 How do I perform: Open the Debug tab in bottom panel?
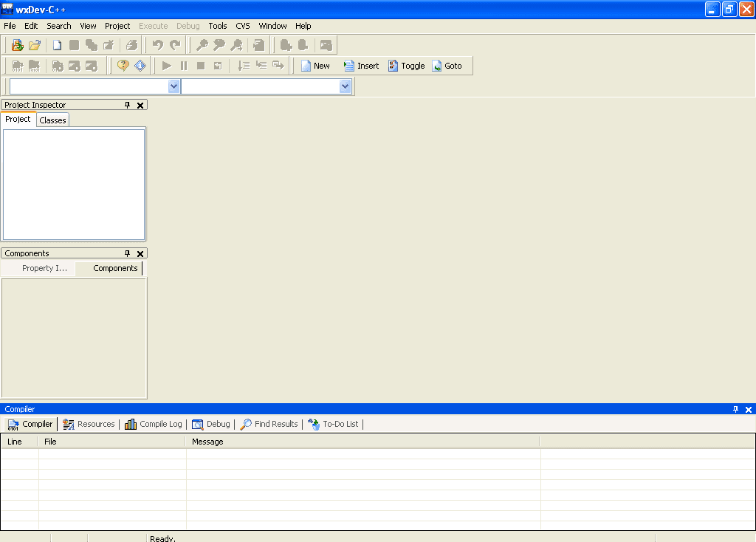[x=211, y=425]
